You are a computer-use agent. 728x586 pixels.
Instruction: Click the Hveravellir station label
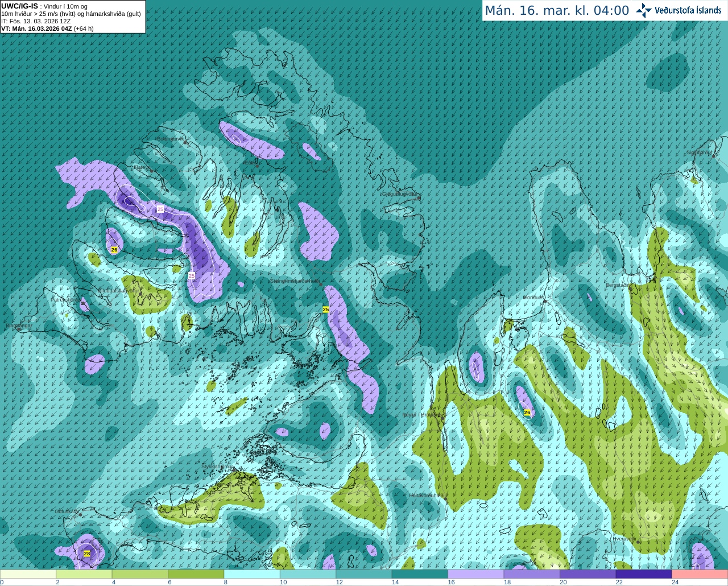point(624,539)
